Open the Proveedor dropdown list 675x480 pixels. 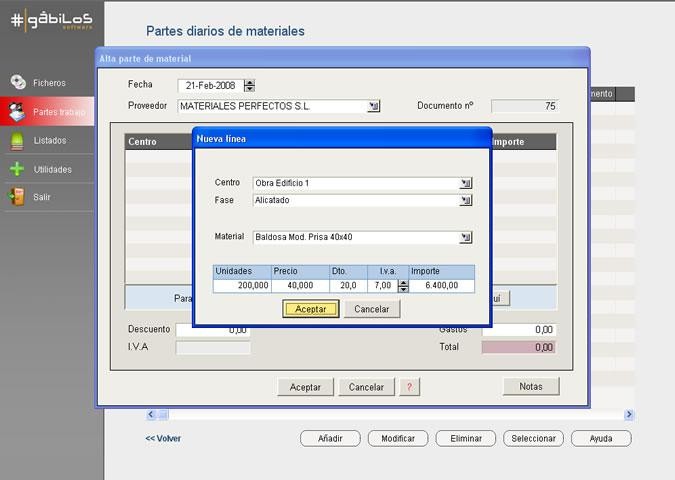[x=374, y=106]
